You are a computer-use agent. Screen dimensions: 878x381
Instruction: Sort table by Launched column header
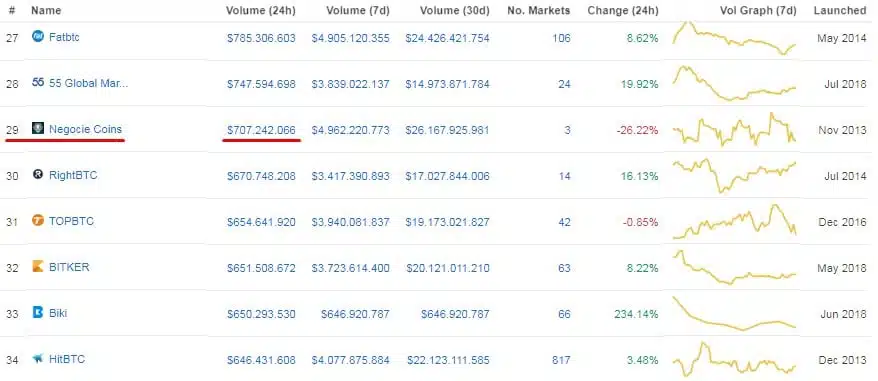[x=839, y=10]
